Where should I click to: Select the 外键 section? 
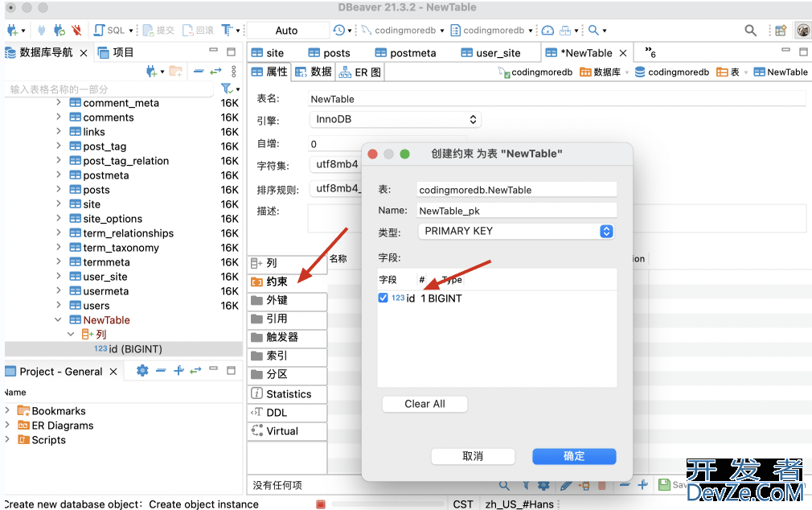click(x=287, y=300)
